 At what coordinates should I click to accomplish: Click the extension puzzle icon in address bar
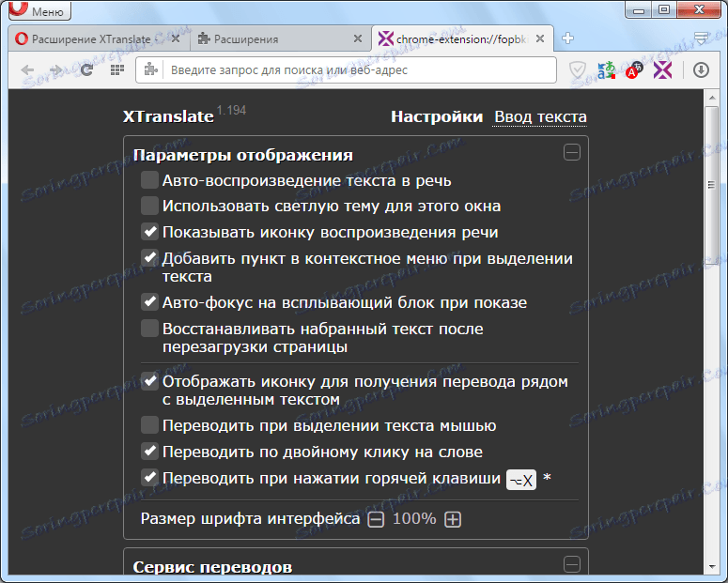(150, 70)
